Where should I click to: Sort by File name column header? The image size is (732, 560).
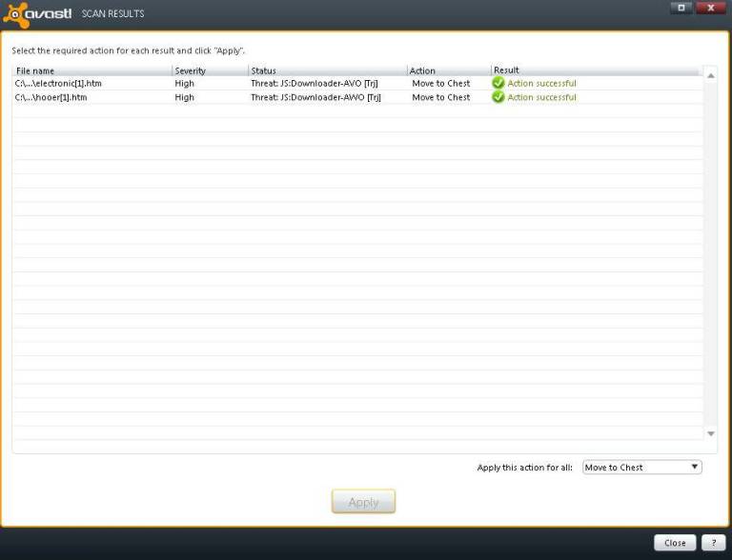pos(92,70)
